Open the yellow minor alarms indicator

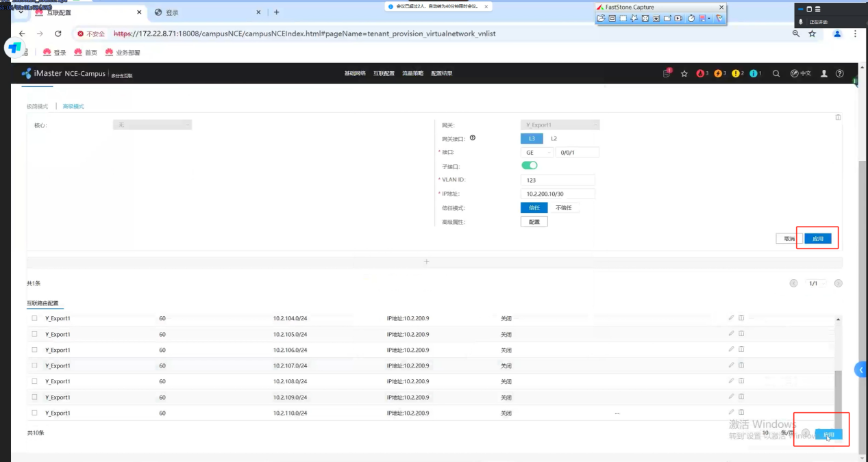coord(738,73)
